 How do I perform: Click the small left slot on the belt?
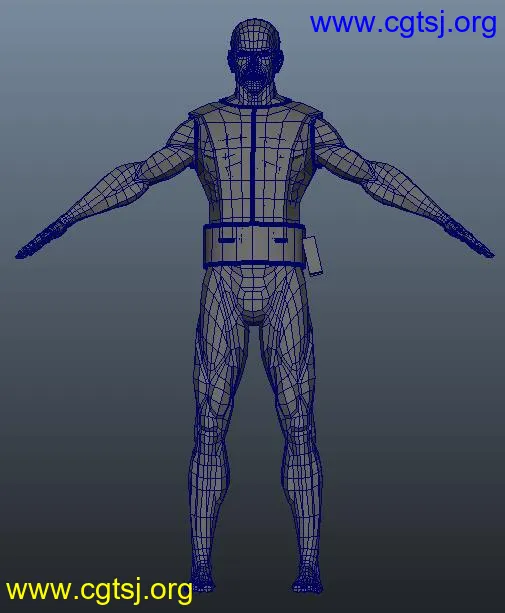point(226,240)
